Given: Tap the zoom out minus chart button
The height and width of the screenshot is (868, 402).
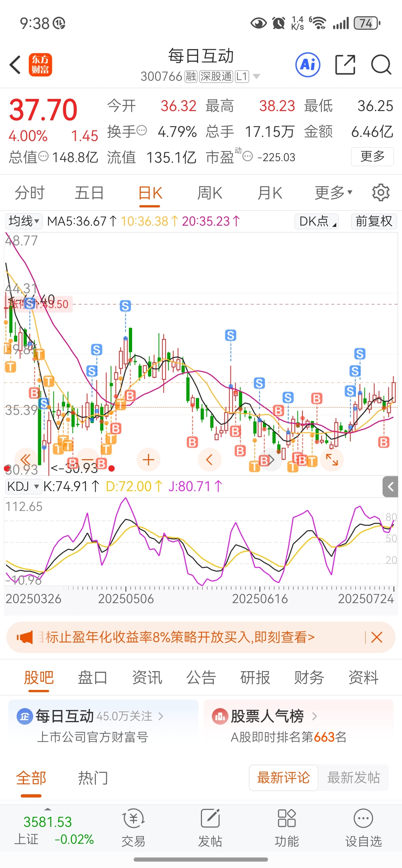Looking at the screenshot, I should pyautogui.click(x=88, y=460).
